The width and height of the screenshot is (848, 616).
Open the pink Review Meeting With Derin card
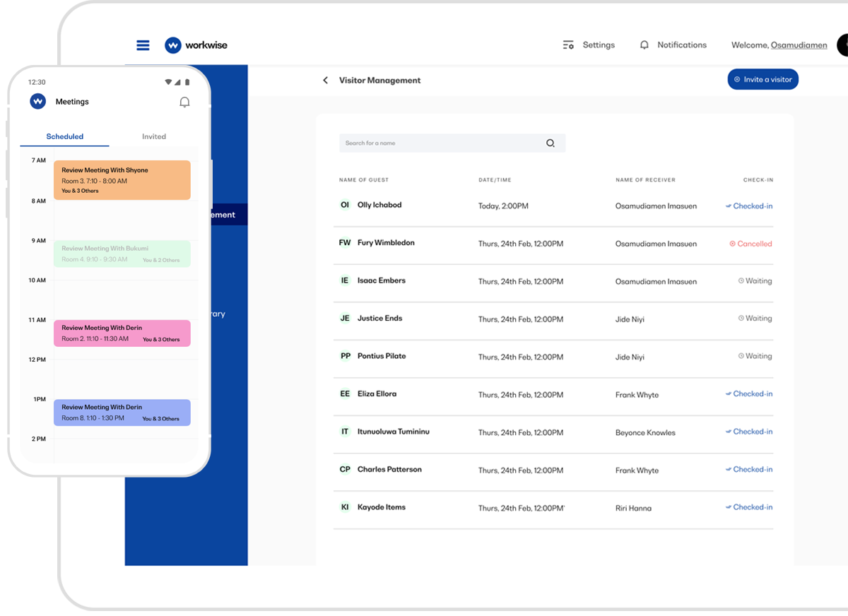(x=122, y=333)
